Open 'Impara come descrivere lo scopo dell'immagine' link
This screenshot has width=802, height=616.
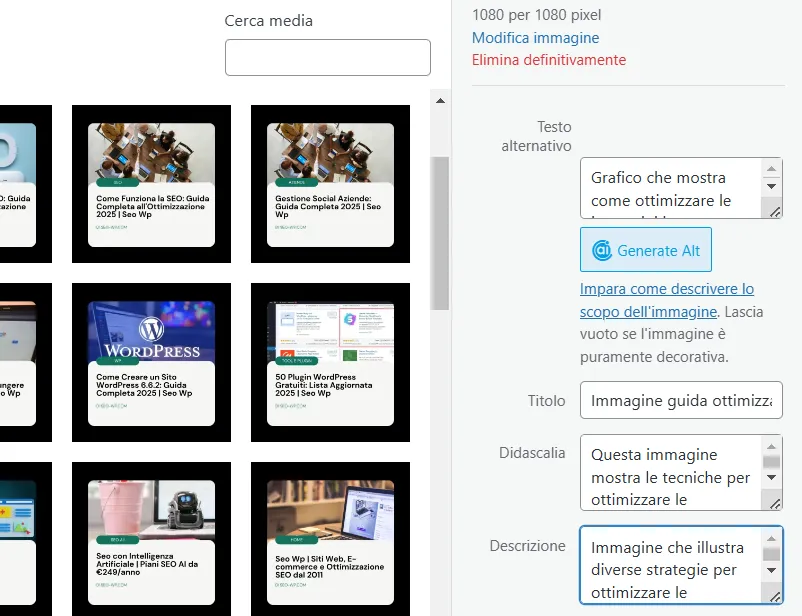point(666,300)
